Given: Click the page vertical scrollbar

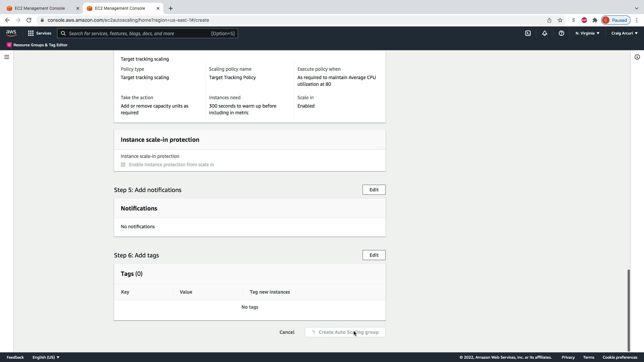Looking at the screenshot, I should tap(629, 310).
